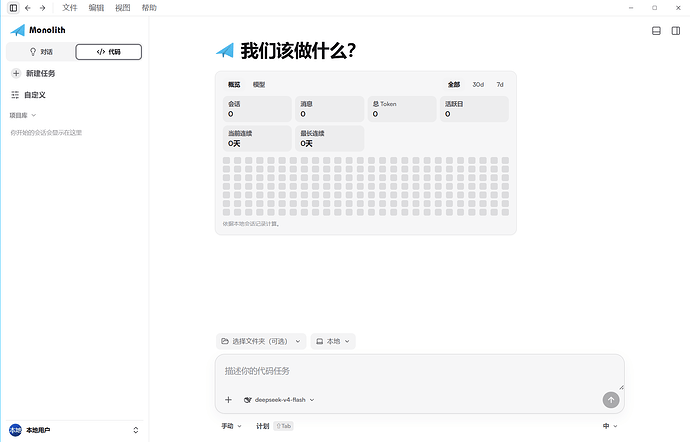Image resolution: width=690 pixels, height=442 pixels.
Task: Open the 视图 menu
Action: [x=122, y=8]
